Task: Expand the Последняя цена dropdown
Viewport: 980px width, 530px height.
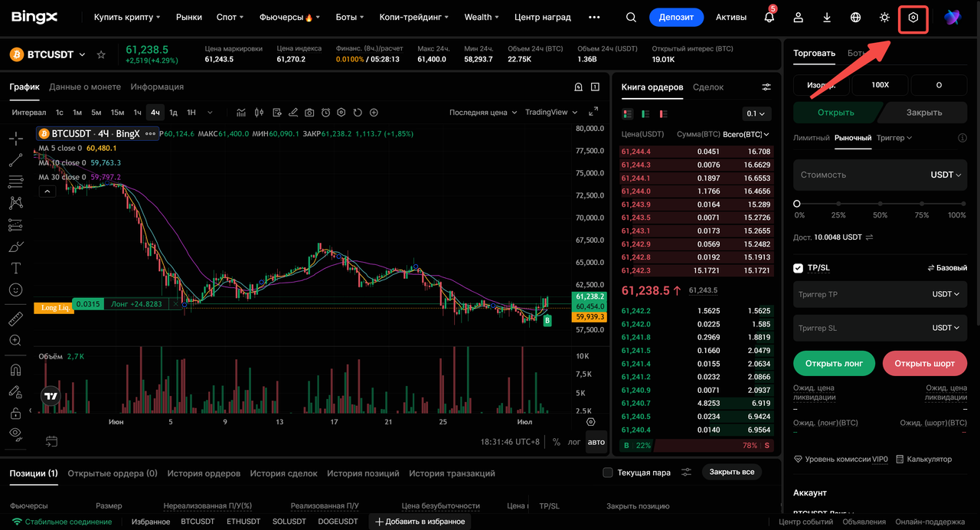Action: point(483,113)
